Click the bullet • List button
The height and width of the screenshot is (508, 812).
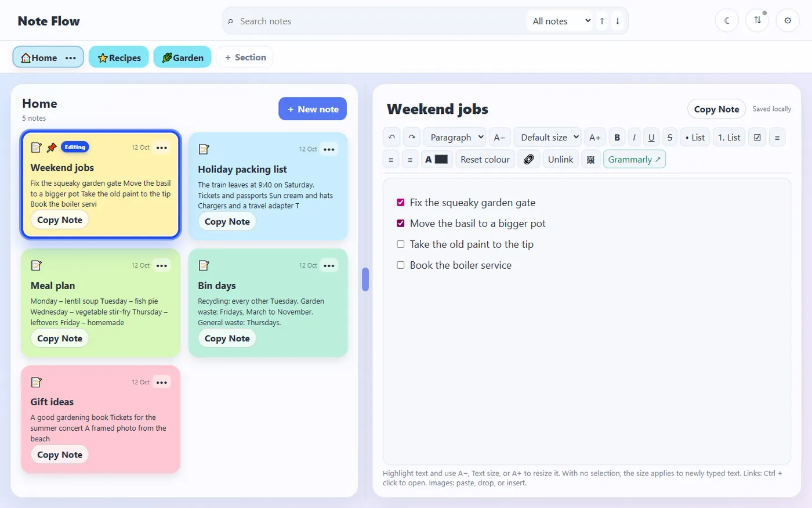tap(695, 137)
